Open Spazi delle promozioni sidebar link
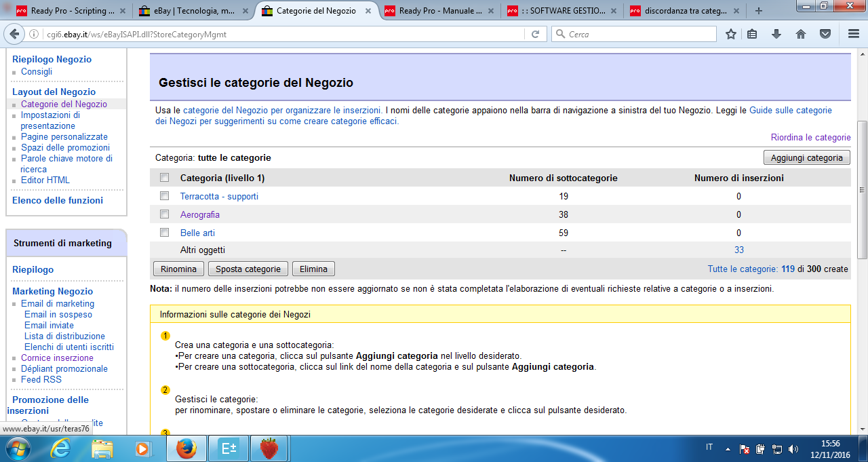868x462 pixels. coord(65,147)
